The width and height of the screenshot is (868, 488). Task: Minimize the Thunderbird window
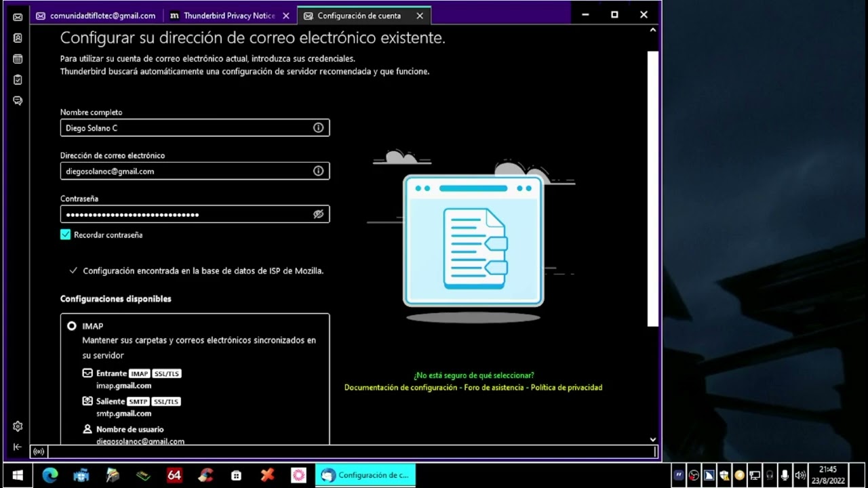pos(585,14)
